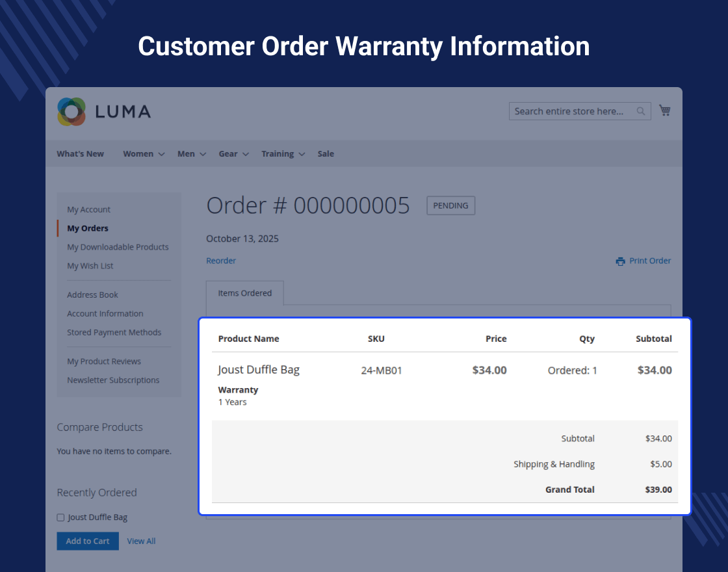Viewport: 728px width, 572px height.
Task: Open My Downloadable Products link
Action: [118, 247]
